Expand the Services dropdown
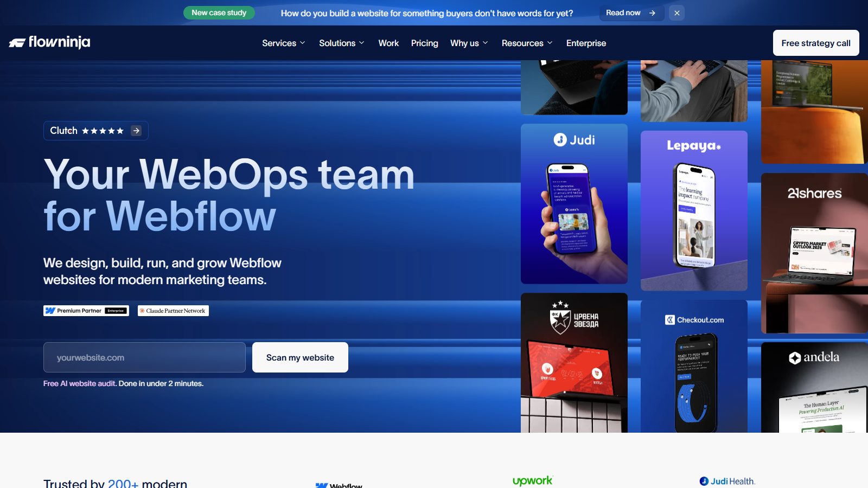 284,43
